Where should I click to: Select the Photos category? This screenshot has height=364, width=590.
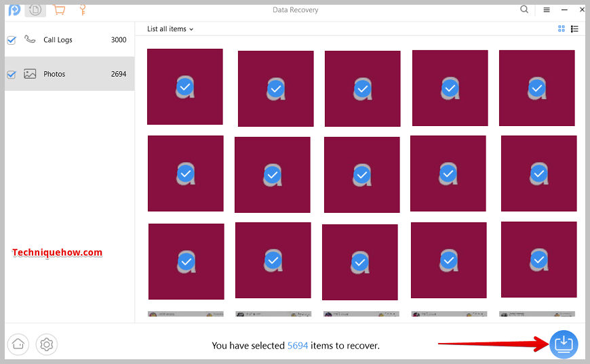[x=70, y=74]
